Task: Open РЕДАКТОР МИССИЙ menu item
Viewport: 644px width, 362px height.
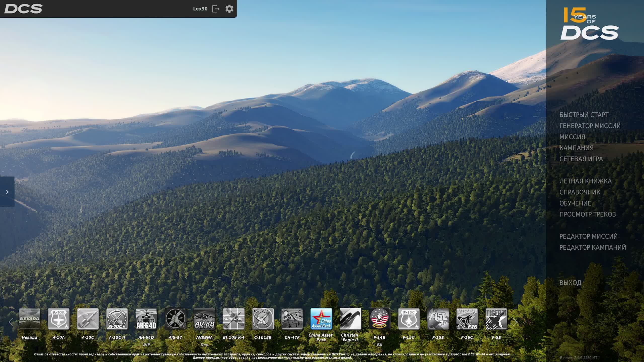Action: [588, 237]
